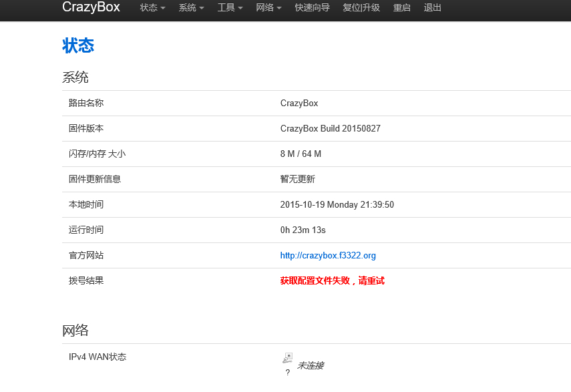
Task: Select 退出 to log out
Action: [432, 7]
